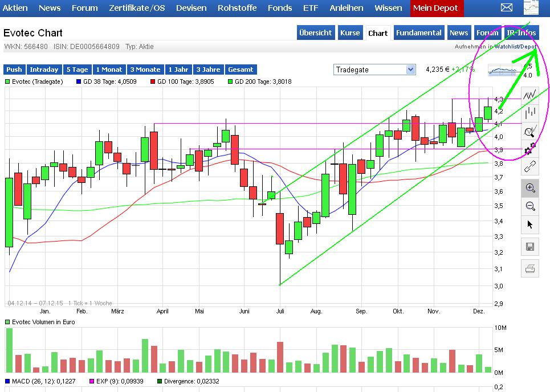
Task: Enable Push live chart mode
Action: 14,70
